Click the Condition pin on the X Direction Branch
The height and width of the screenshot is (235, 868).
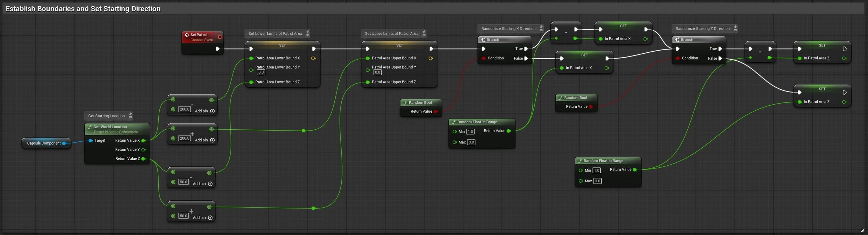pos(484,58)
